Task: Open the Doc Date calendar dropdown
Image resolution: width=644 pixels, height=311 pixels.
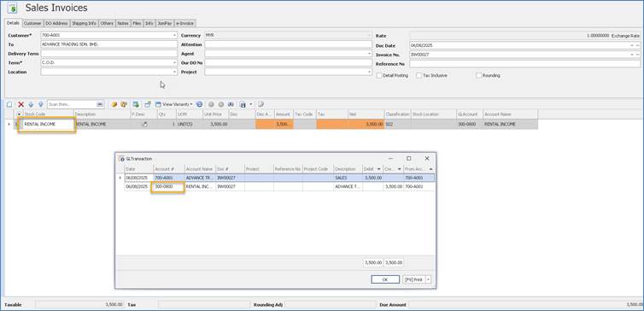Action: click(x=633, y=45)
